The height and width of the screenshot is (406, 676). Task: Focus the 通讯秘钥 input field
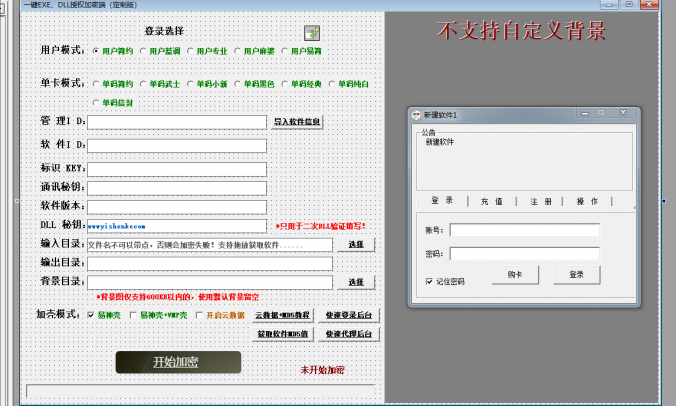(177, 188)
